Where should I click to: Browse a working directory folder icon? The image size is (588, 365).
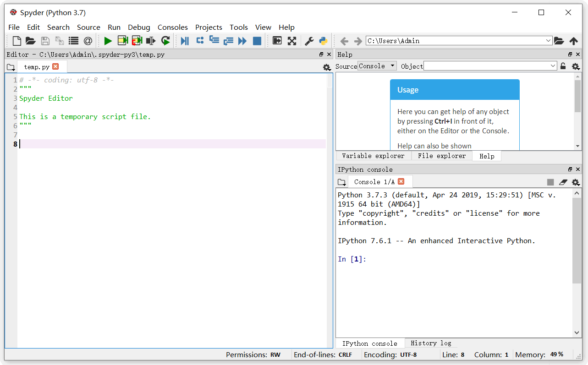tap(559, 41)
